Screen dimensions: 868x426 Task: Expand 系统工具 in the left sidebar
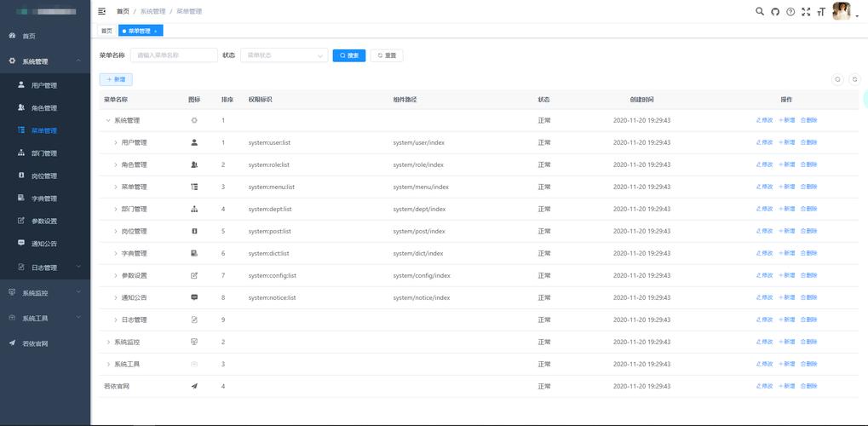[x=45, y=318]
